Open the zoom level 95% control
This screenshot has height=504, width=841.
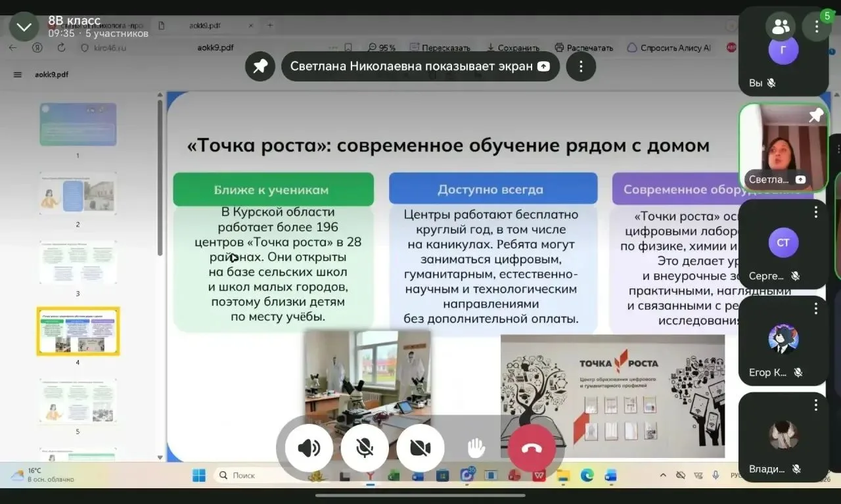click(382, 48)
